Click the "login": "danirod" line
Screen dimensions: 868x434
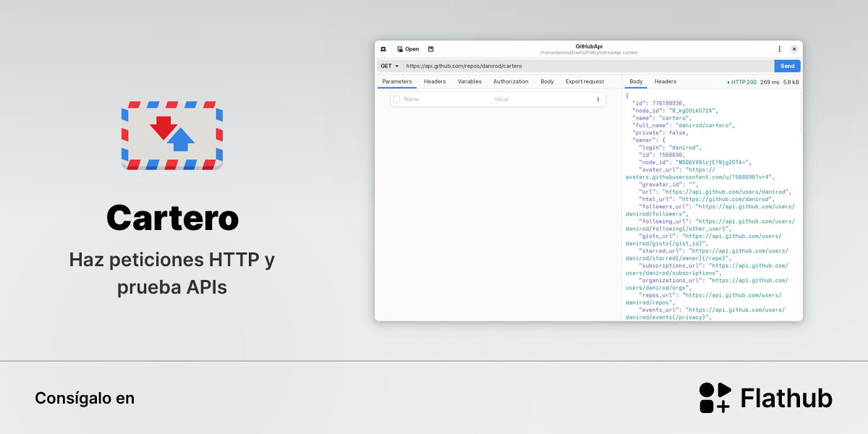click(670, 148)
